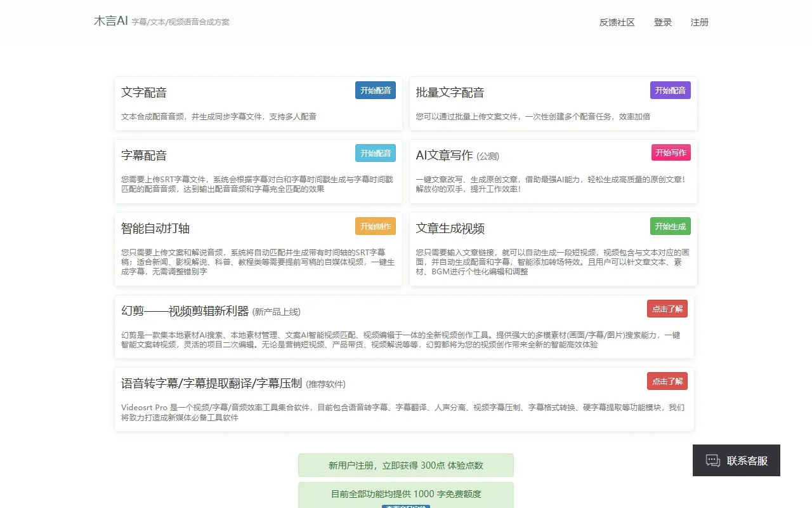Click the 文字配音 card title
This screenshot has width=812, height=508.
click(x=143, y=92)
